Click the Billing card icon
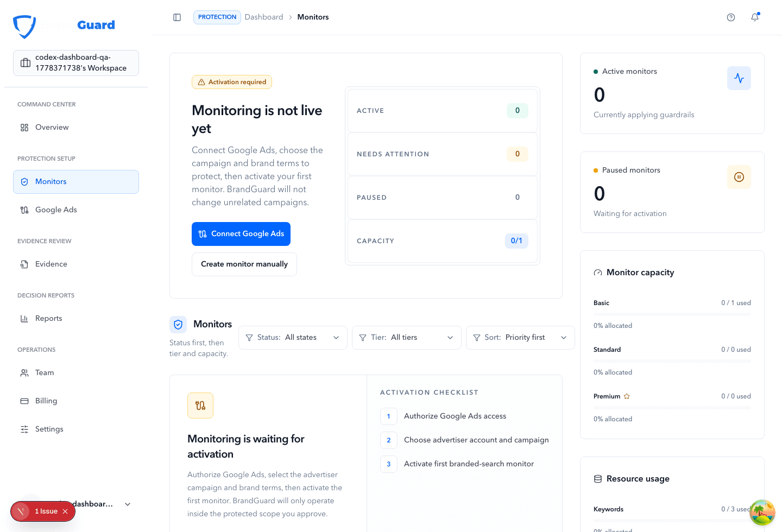This screenshot has height=532, width=782. point(24,401)
